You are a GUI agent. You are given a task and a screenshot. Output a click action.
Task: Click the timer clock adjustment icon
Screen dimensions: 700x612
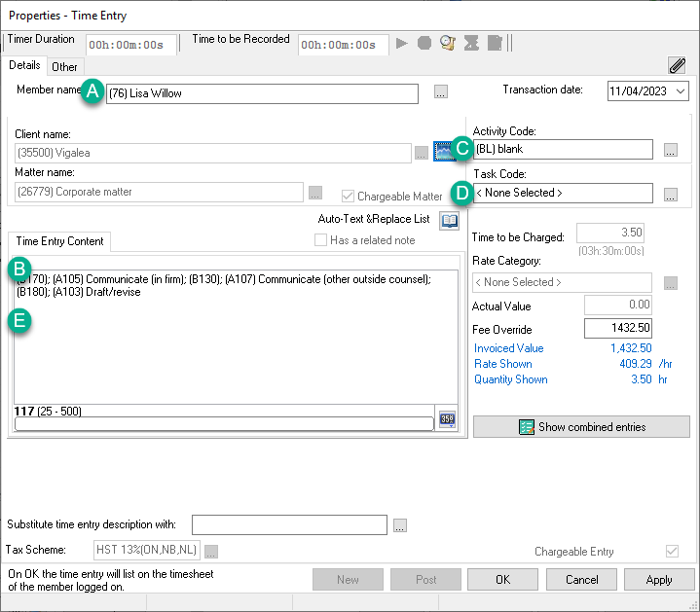tap(447, 43)
